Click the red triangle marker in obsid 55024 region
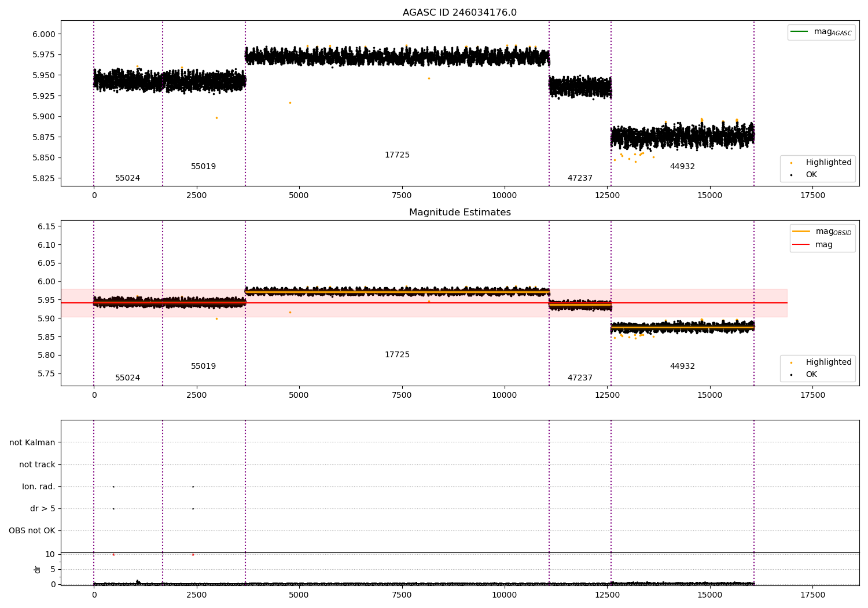This screenshot has width=868, height=608. click(x=113, y=555)
